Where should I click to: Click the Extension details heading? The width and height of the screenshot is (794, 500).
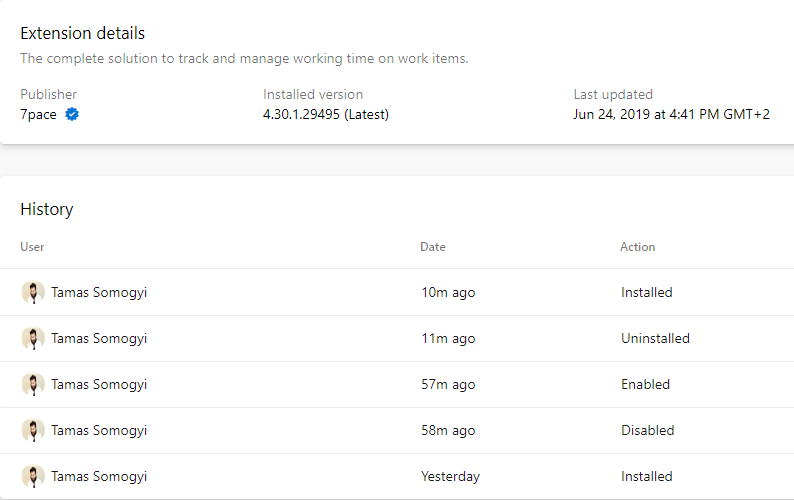pos(83,33)
